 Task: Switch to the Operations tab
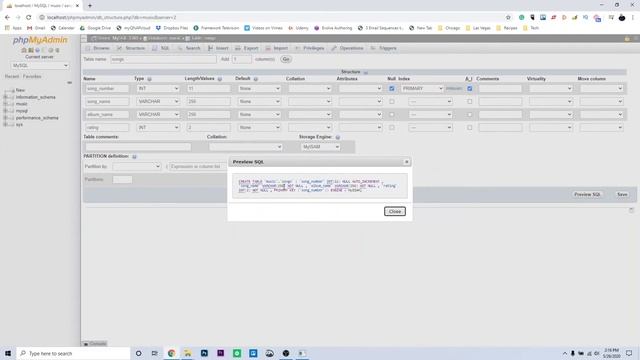click(347, 48)
